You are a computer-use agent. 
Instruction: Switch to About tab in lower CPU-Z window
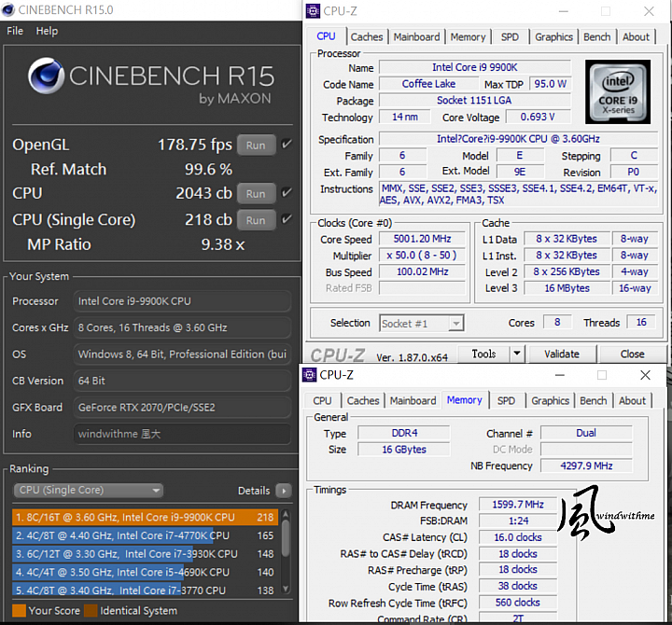click(x=632, y=400)
